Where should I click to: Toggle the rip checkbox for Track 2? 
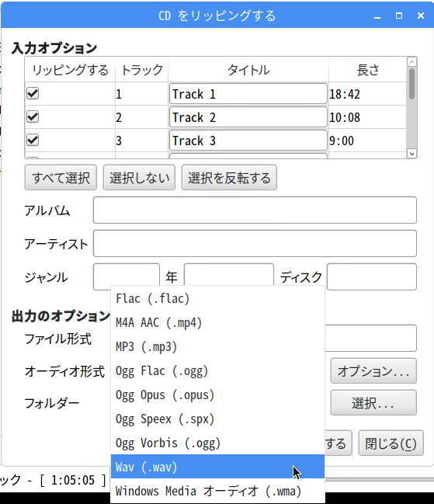(x=33, y=116)
